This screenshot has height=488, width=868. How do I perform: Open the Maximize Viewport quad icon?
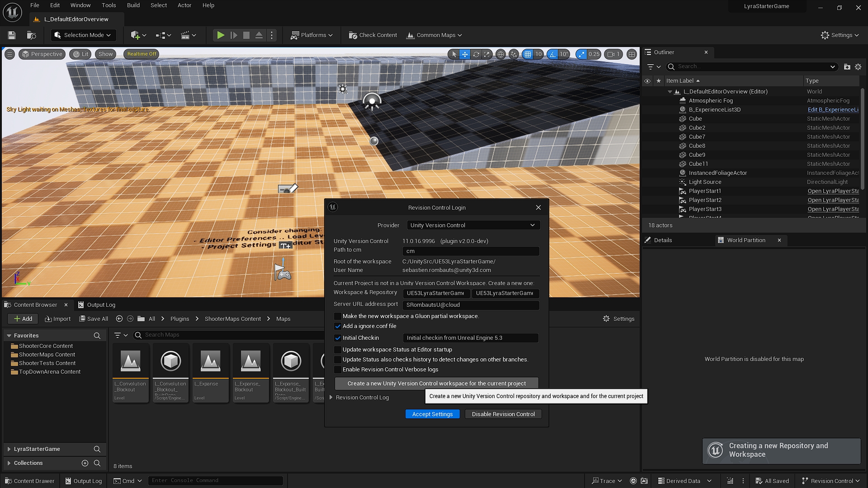[x=632, y=54]
